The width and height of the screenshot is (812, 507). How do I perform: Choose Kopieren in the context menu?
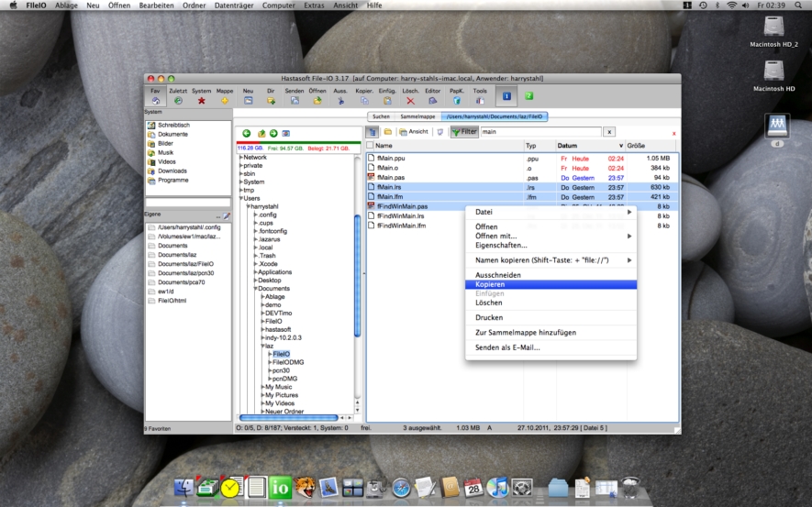(x=551, y=284)
